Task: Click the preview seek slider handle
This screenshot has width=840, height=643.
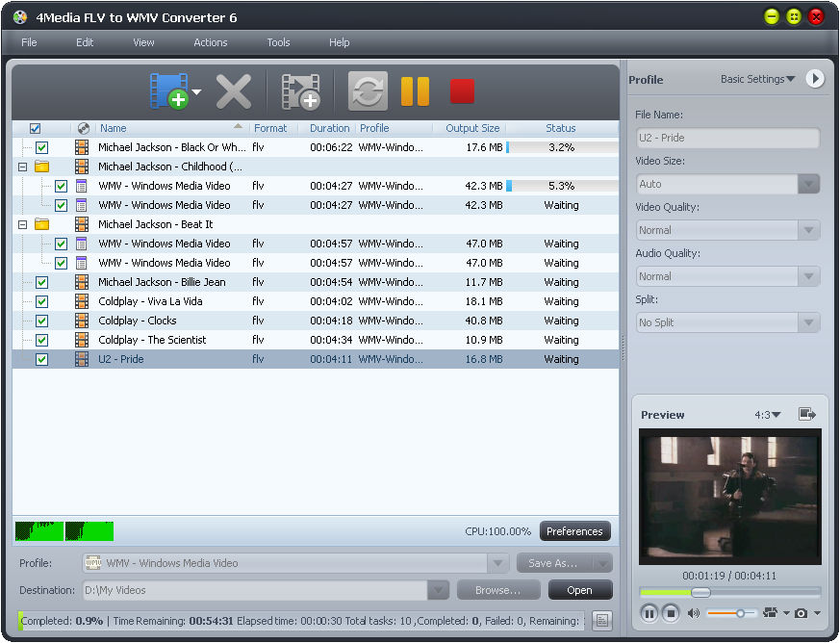Action: 700,592
